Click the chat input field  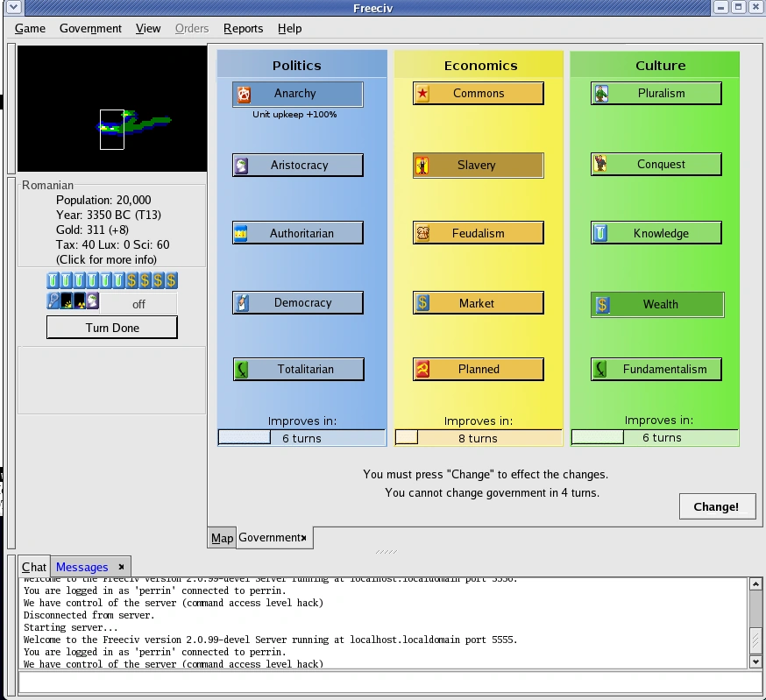click(x=390, y=682)
